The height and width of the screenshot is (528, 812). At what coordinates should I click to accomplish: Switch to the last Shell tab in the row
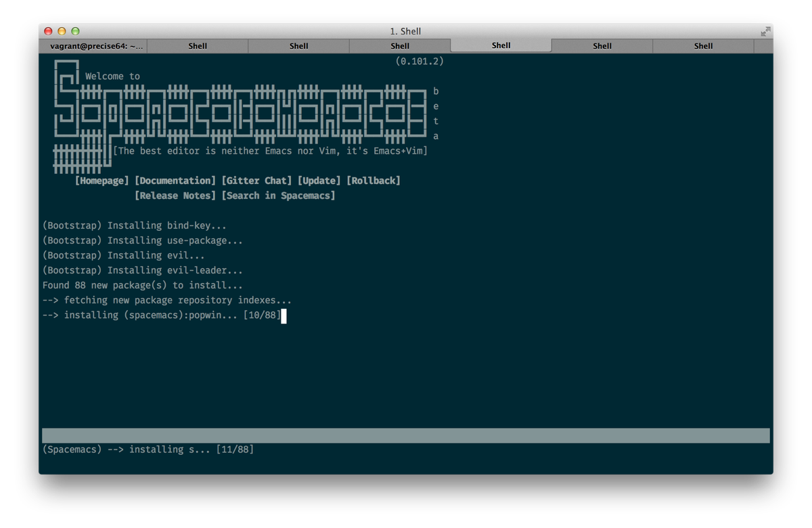[x=704, y=46]
